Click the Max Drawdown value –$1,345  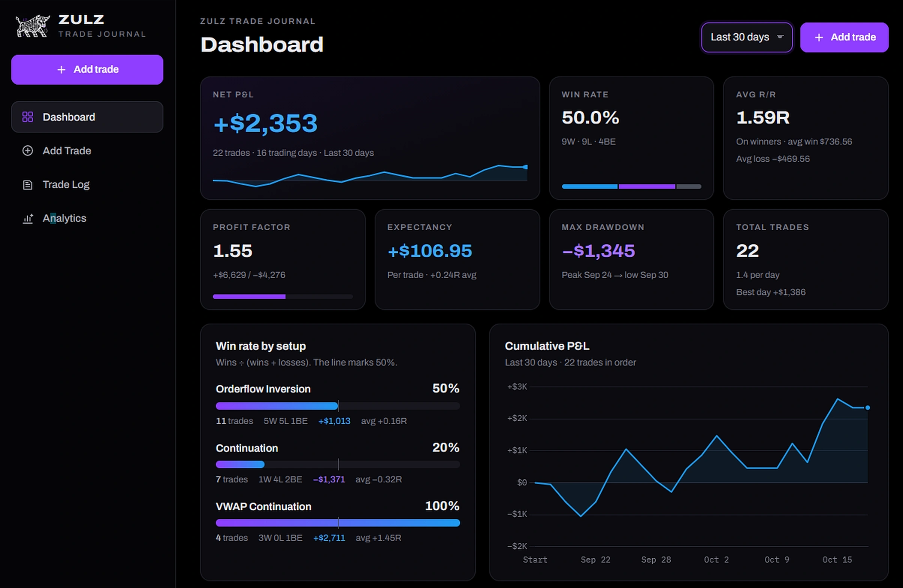(598, 251)
